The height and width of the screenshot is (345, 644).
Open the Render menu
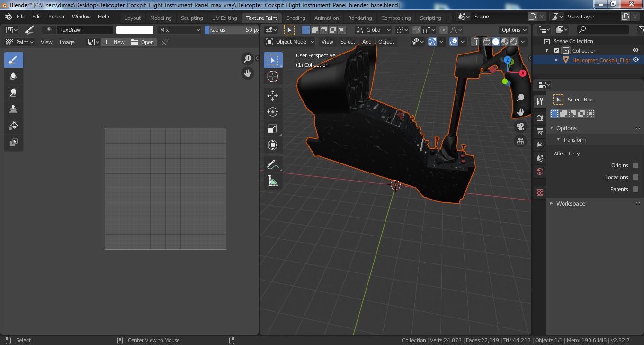[57, 17]
